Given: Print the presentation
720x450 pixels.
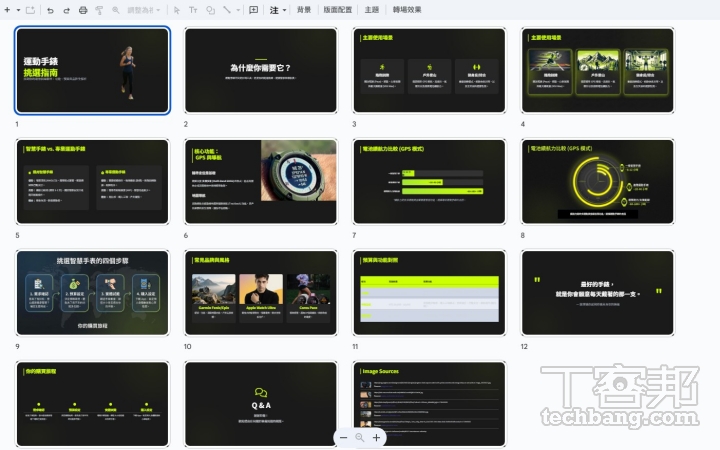Looking at the screenshot, I should pos(83,10).
